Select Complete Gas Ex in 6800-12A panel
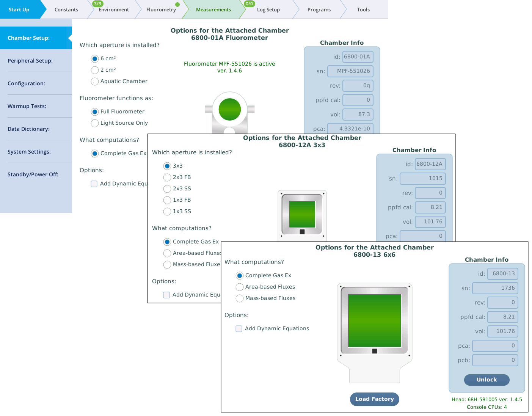Viewport: 532px width, 416px height. coord(167,242)
